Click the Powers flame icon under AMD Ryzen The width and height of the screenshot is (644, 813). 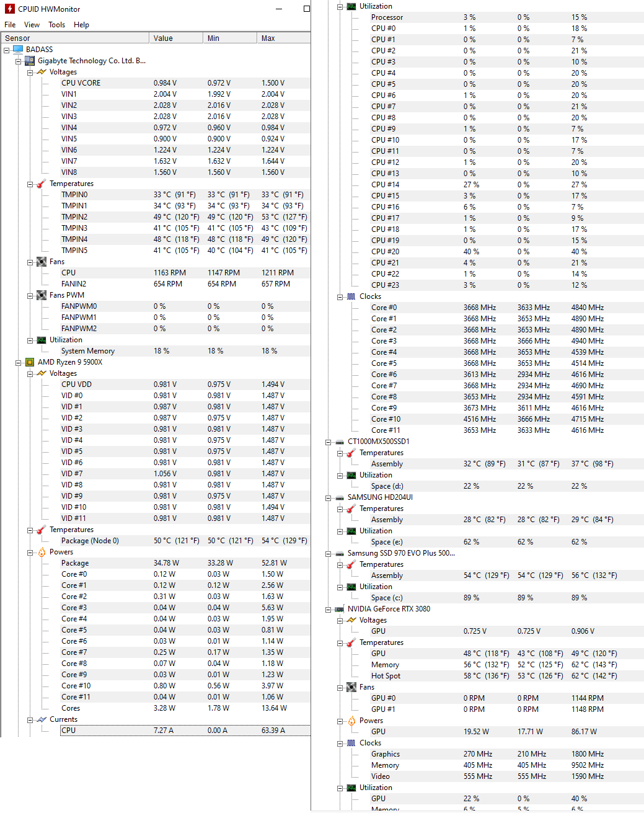click(42, 552)
